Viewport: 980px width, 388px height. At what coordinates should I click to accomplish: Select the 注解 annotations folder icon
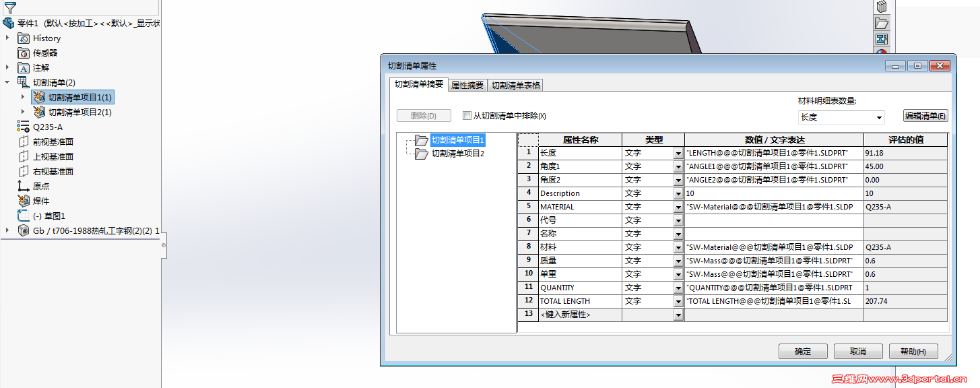tap(24, 68)
